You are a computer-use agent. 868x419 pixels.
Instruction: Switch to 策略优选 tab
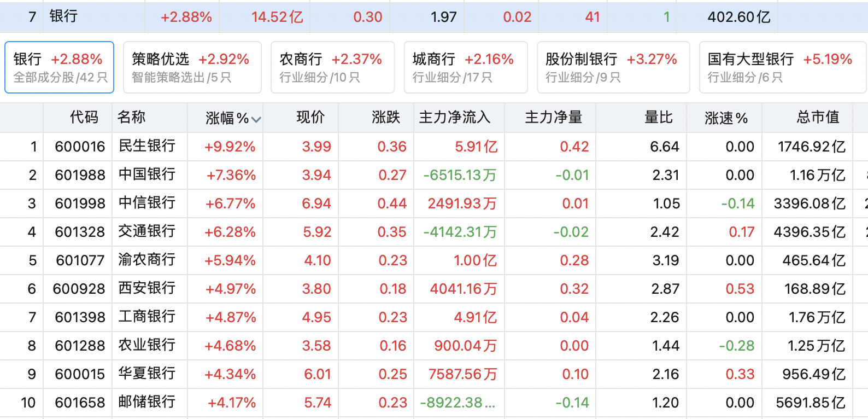tap(192, 67)
